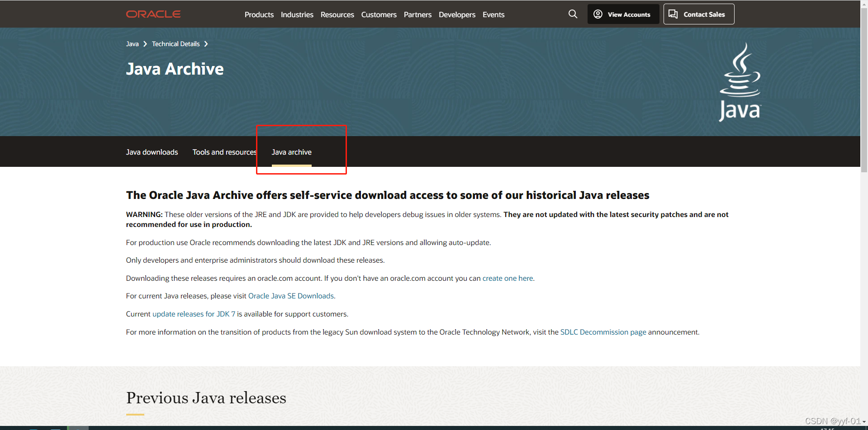
Task: Open 'update releases for JDK 7' link
Action: tap(194, 314)
